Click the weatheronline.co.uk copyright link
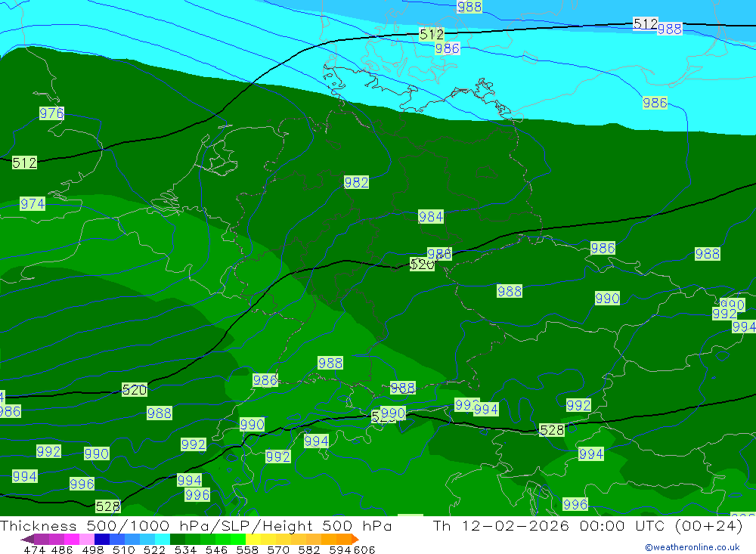The height and width of the screenshot is (554, 756). click(x=692, y=547)
